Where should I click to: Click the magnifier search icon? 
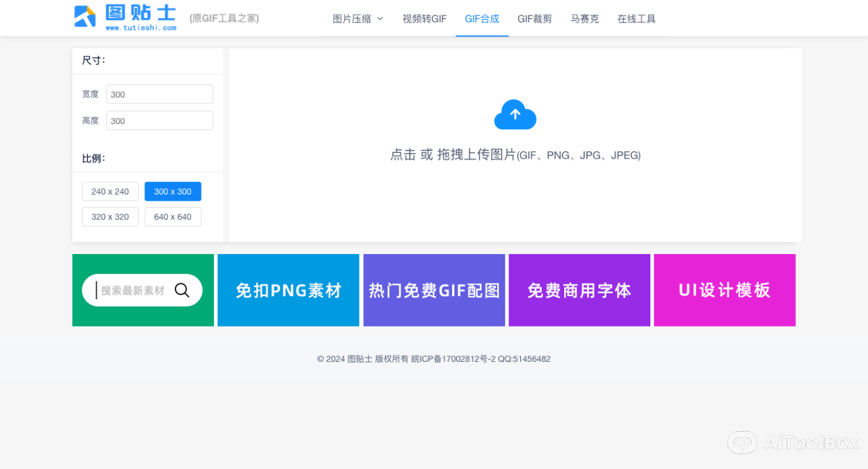click(182, 290)
